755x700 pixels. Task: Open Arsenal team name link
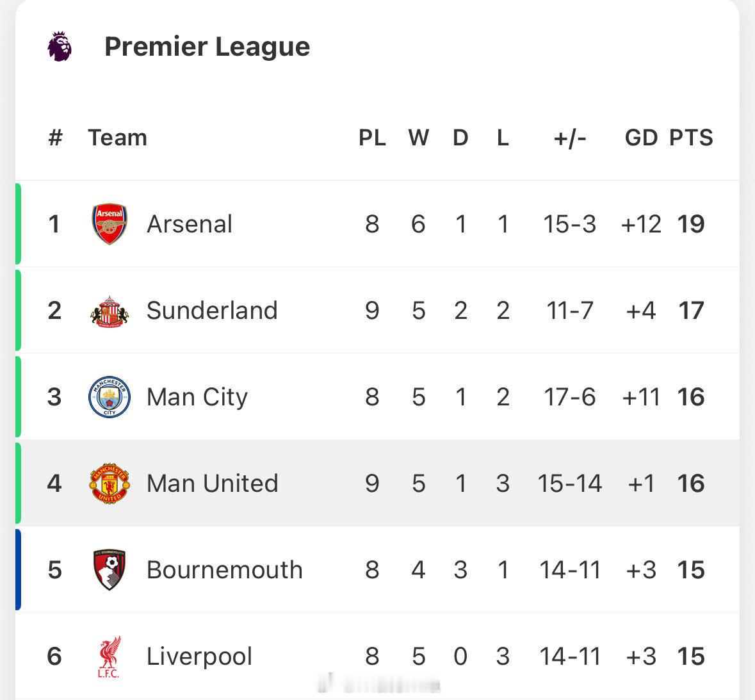190,224
